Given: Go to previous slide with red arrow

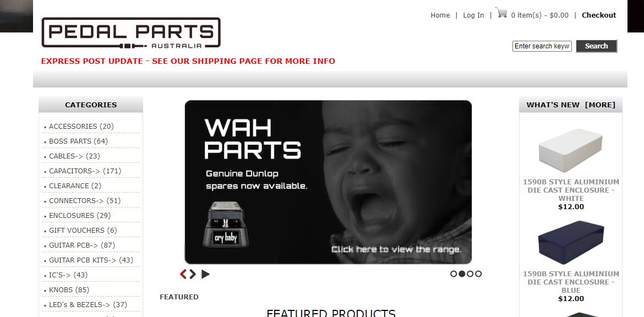Looking at the screenshot, I should coord(183,274).
